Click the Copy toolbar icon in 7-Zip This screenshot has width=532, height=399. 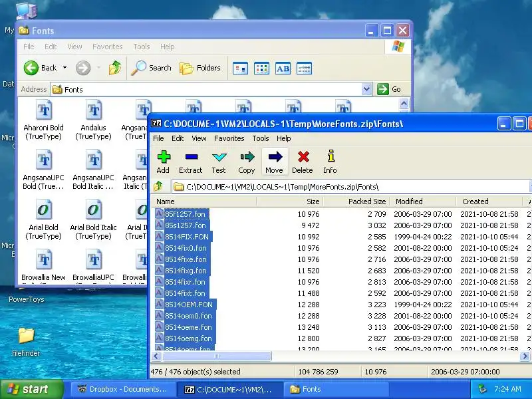click(247, 162)
